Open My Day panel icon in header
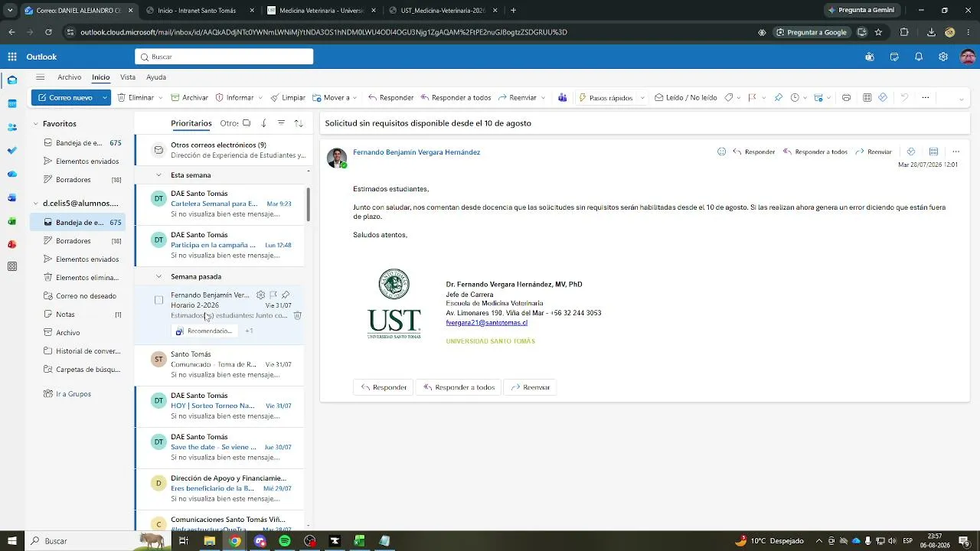980x551 pixels. click(894, 57)
